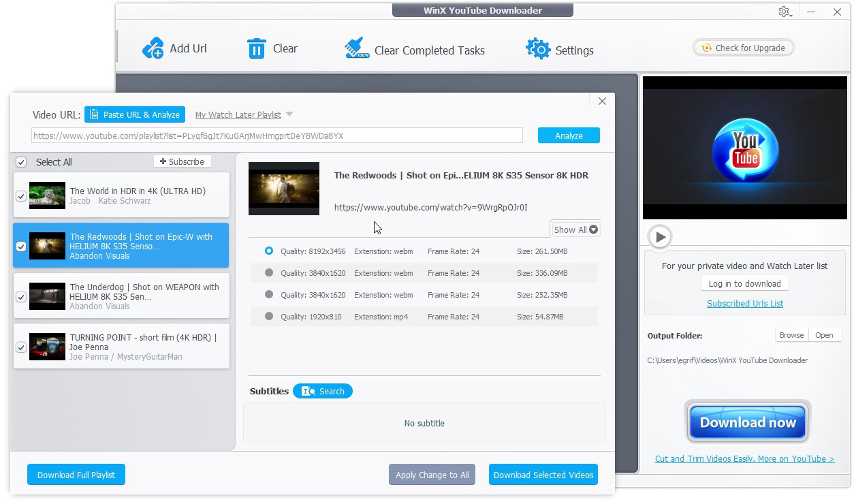Click the Search subtitles button
The height and width of the screenshot is (504, 856).
[323, 391]
